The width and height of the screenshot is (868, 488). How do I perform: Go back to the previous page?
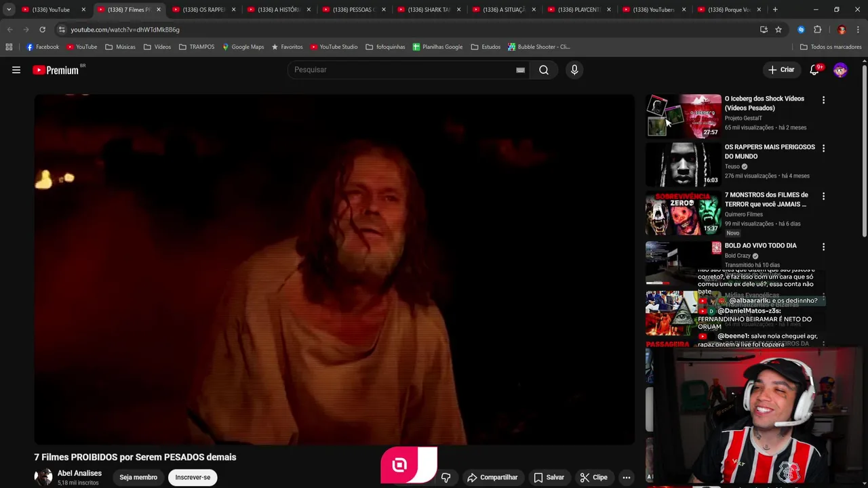9,29
